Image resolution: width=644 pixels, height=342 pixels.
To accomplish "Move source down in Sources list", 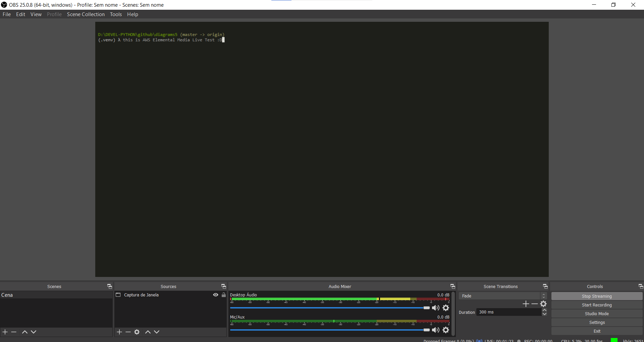I will 157,332.
